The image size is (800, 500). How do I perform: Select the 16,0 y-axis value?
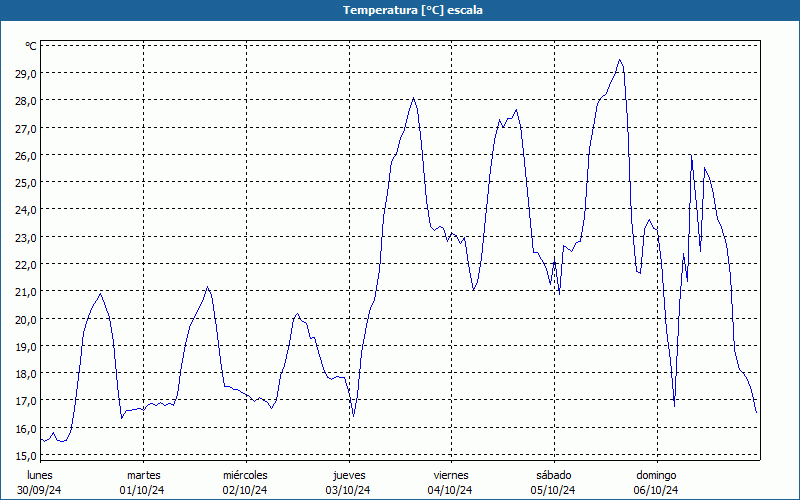[27, 429]
